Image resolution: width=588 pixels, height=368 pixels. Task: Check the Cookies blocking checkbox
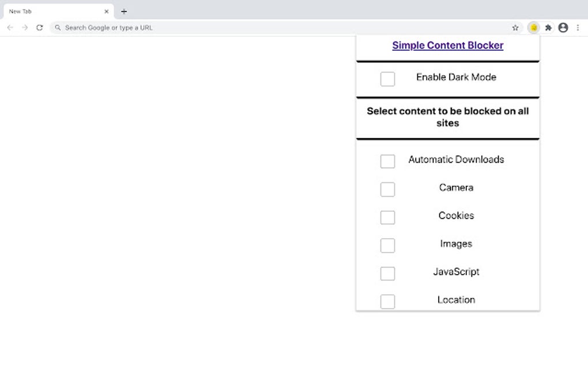pos(387,217)
